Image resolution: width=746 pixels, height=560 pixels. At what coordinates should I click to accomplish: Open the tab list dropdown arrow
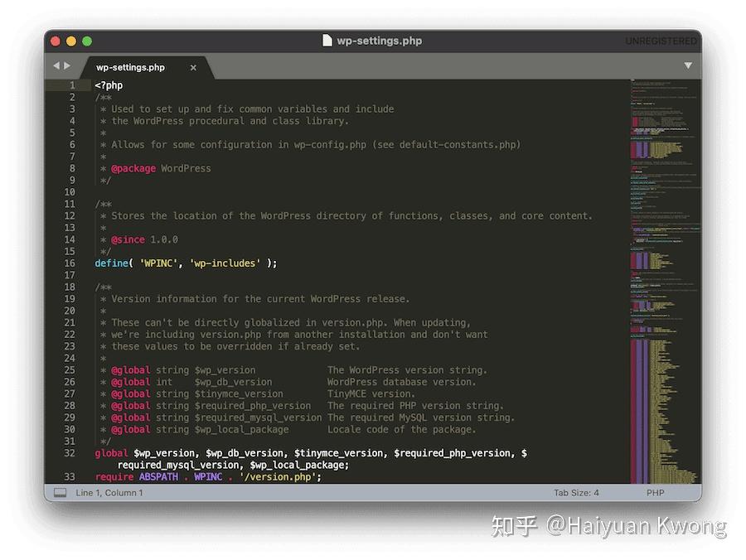(688, 65)
